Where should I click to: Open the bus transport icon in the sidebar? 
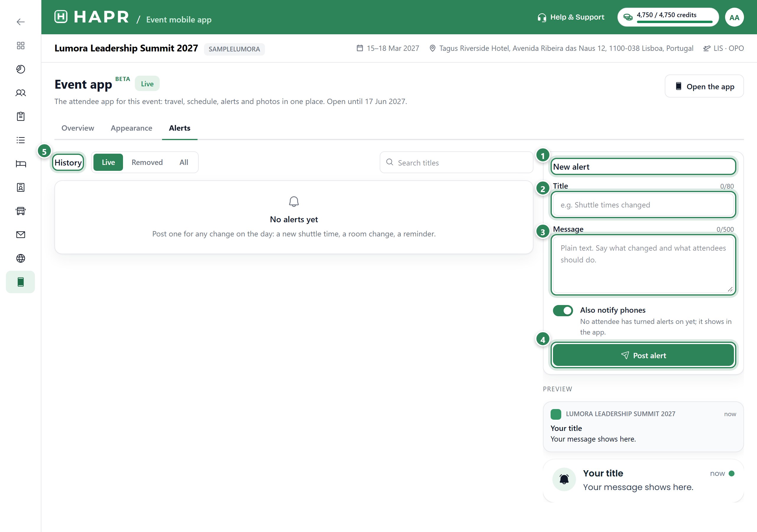tap(20, 211)
